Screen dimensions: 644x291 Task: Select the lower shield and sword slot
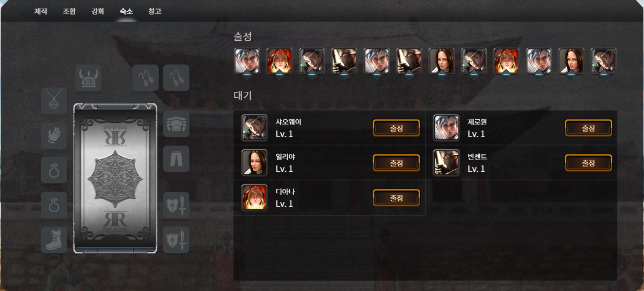pos(176,239)
